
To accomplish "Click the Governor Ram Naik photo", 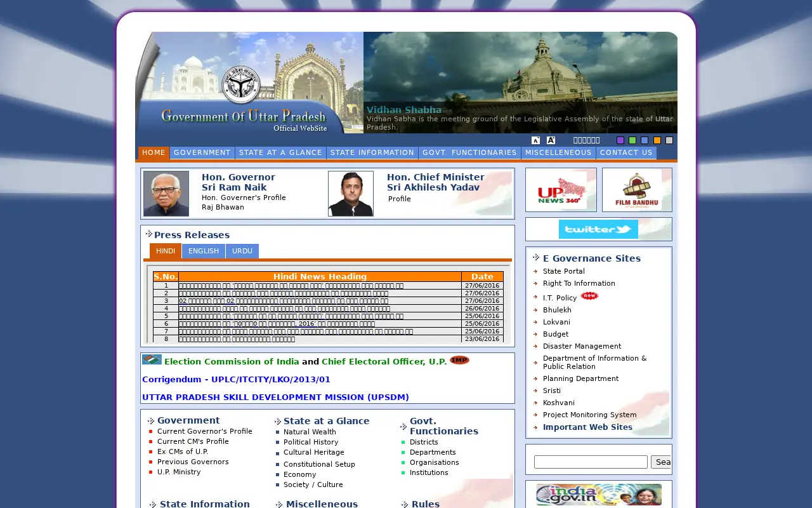I will (x=166, y=194).
